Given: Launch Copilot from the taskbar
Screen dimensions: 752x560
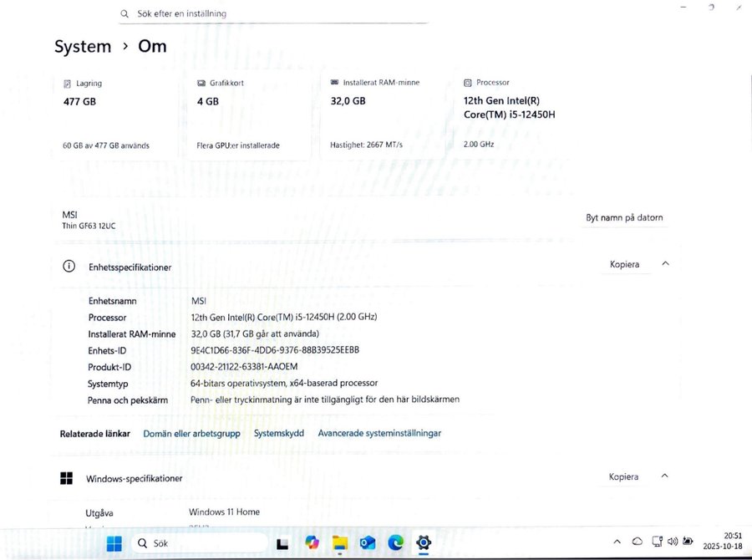Looking at the screenshot, I should (x=312, y=542).
